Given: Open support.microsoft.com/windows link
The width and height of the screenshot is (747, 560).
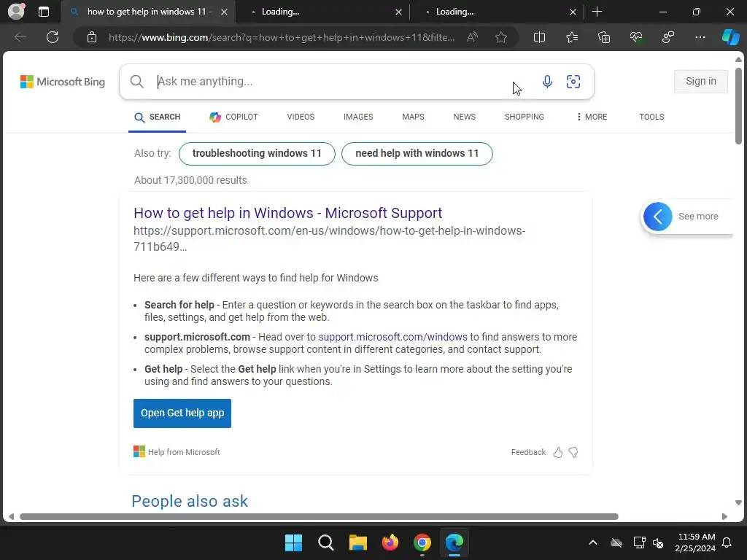Looking at the screenshot, I should tap(392, 337).
